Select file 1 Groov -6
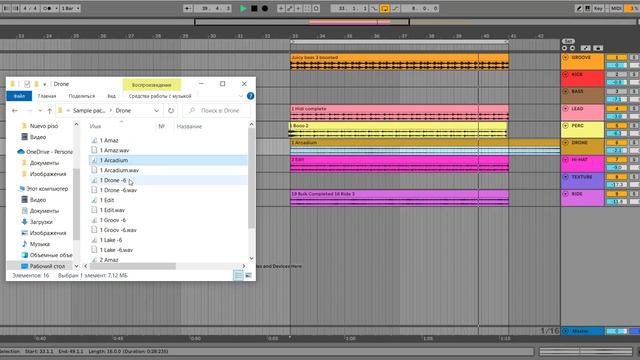The width and height of the screenshot is (640, 360). tap(113, 220)
